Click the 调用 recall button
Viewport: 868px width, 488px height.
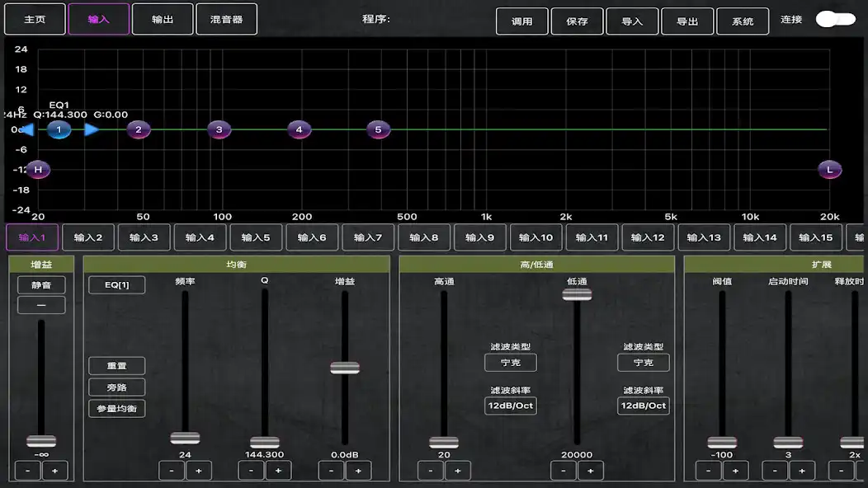(522, 21)
